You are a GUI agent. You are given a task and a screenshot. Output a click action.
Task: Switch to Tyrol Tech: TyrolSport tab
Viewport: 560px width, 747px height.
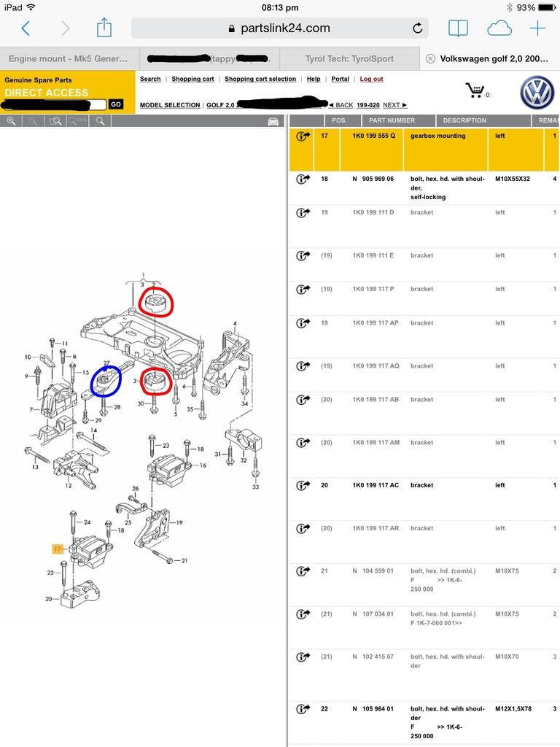pos(349,58)
